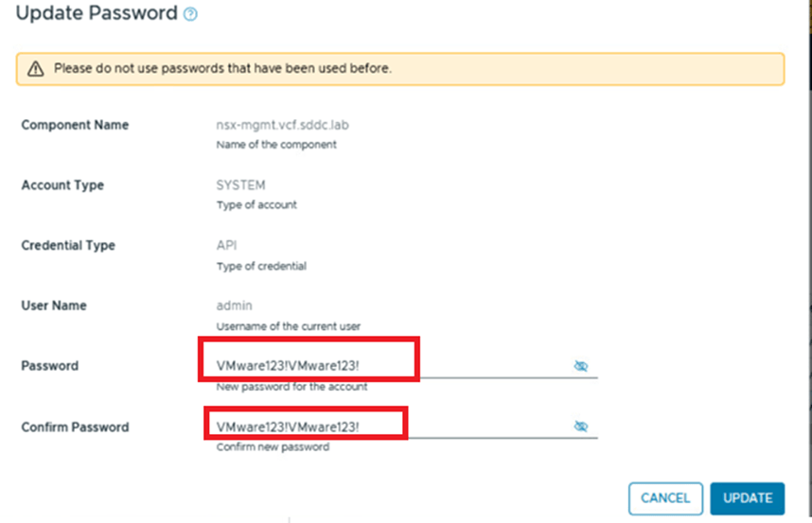The image size is (812, 523).
Task: Click the SYSTEM account type value
Action: 240,185
